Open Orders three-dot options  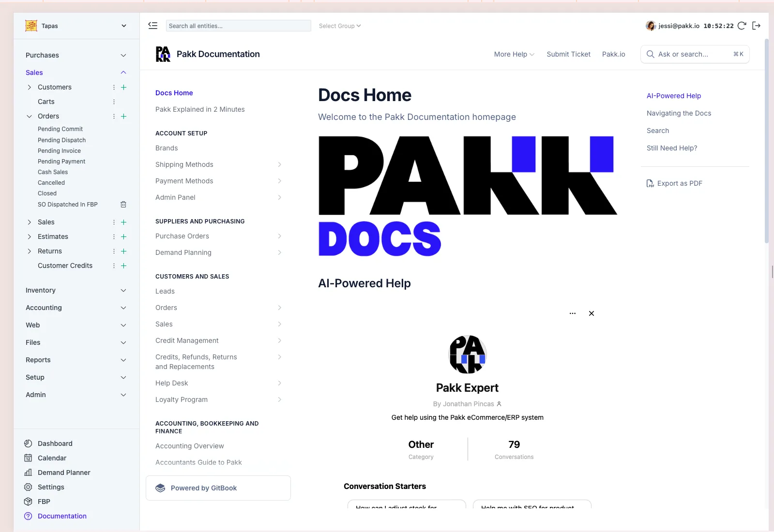point(114,116)
